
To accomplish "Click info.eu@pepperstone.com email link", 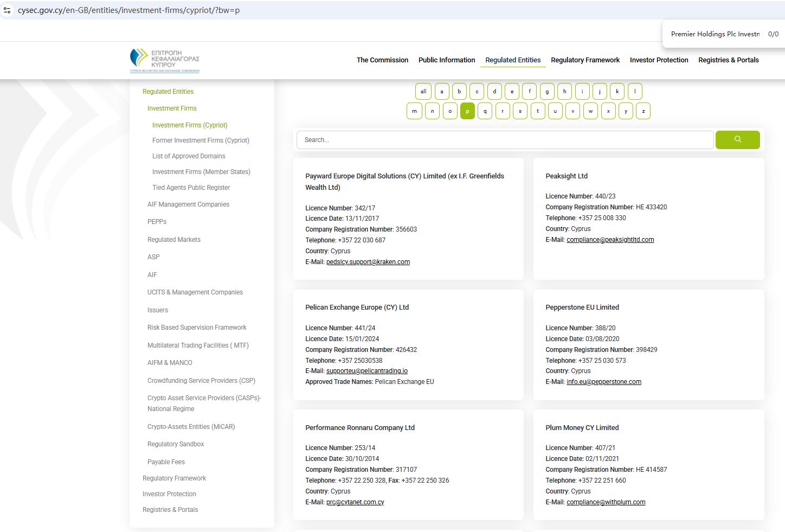I will point(603,382).
